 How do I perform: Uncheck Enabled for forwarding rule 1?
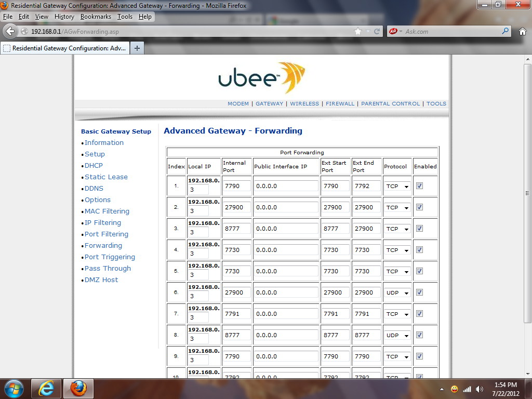tap(419, 186)
